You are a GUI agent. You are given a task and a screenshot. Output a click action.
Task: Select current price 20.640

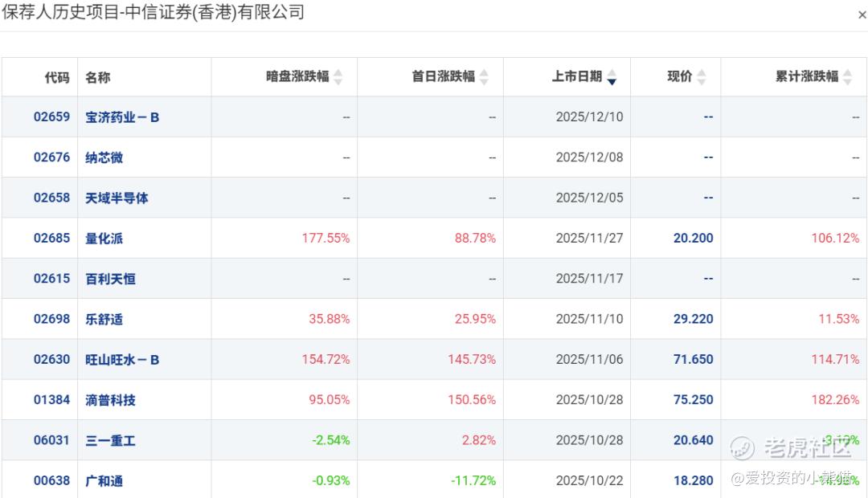point(693,440)
